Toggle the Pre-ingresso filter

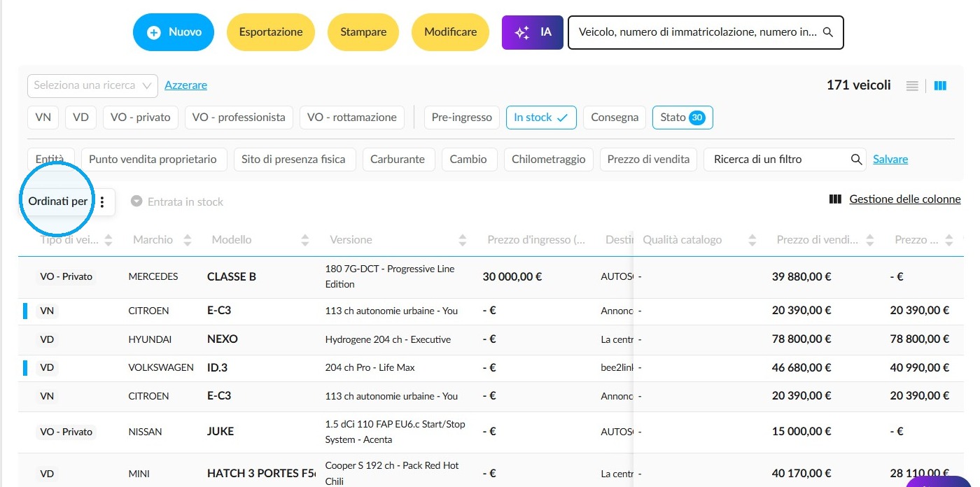462,118
